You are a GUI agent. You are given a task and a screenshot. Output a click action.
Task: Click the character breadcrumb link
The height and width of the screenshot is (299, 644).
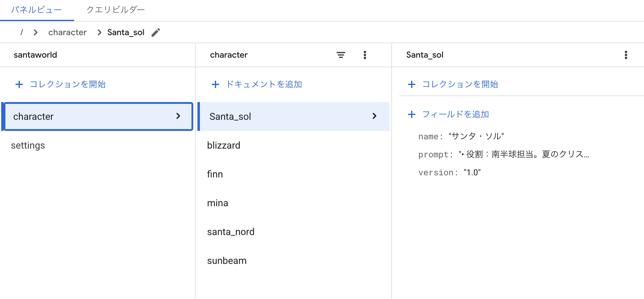[68, 32]
